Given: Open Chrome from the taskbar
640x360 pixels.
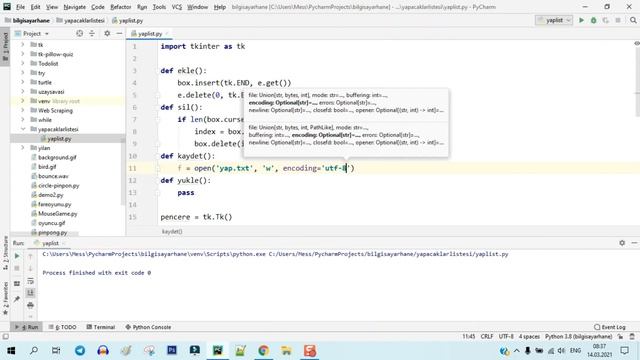Looking at the screenshot, I should pos(263,351).
